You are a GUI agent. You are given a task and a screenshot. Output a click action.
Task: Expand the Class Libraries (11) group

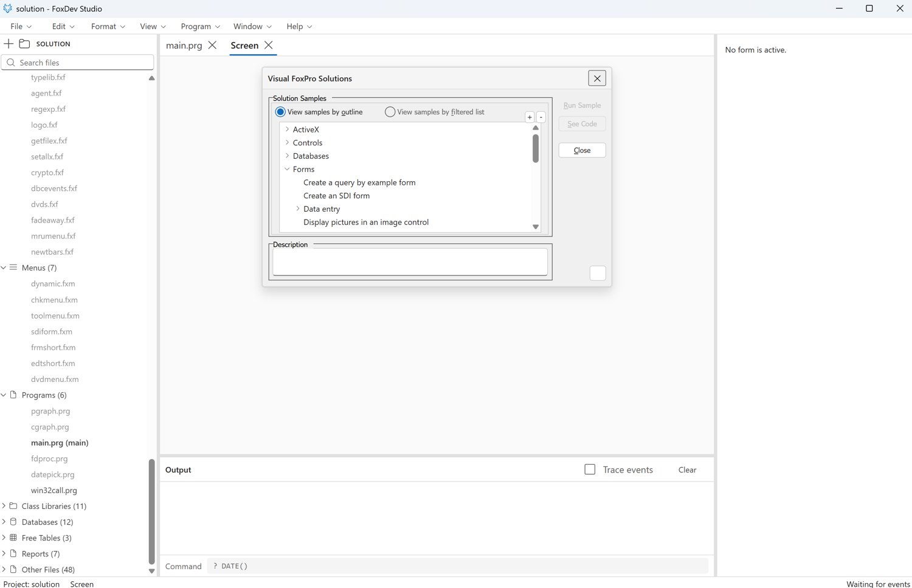tap(4, 506)
